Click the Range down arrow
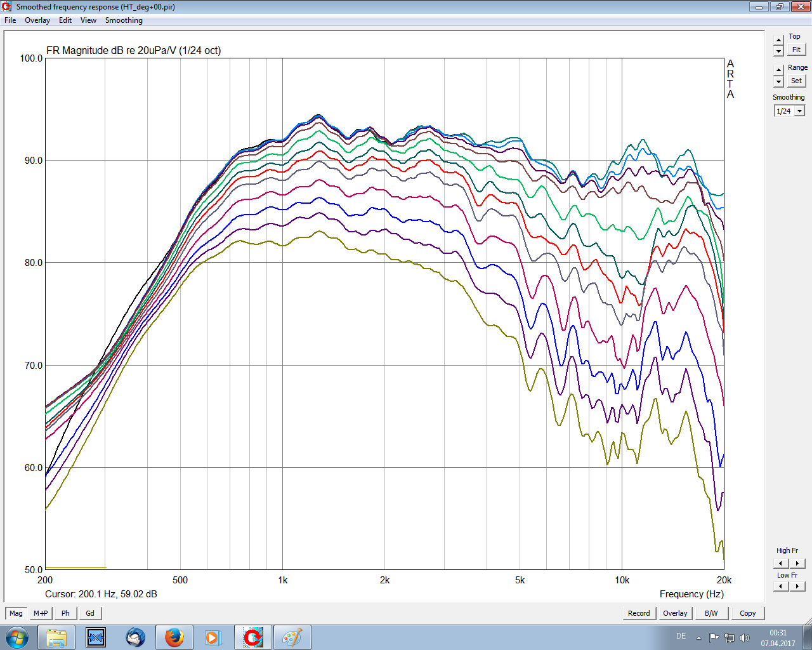This screenshot has width=812, height=650. 779,82
